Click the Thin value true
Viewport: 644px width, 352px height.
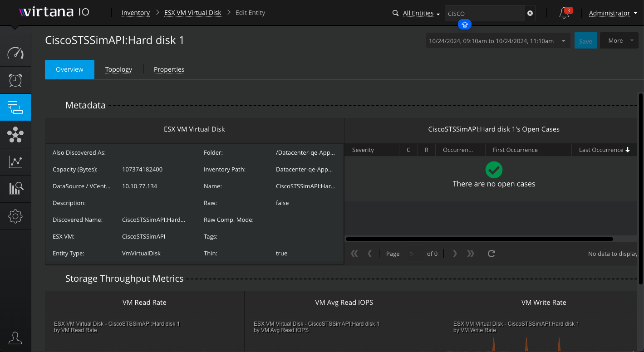(281, 253)
